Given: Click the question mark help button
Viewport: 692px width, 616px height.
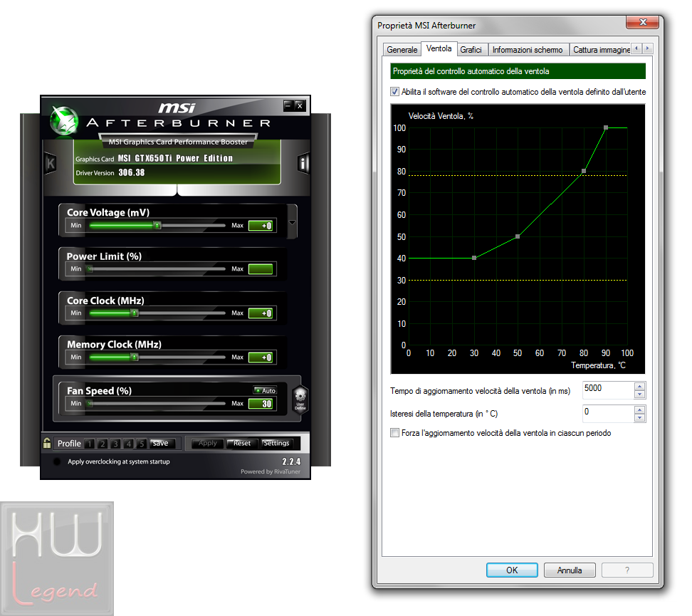Looking at the screenshot, I should pos(627,570).
